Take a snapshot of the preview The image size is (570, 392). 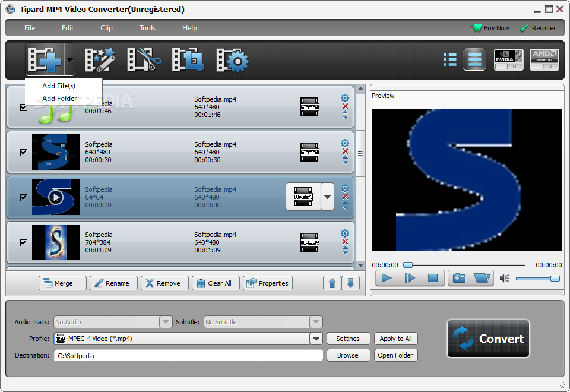coord(460,278)
